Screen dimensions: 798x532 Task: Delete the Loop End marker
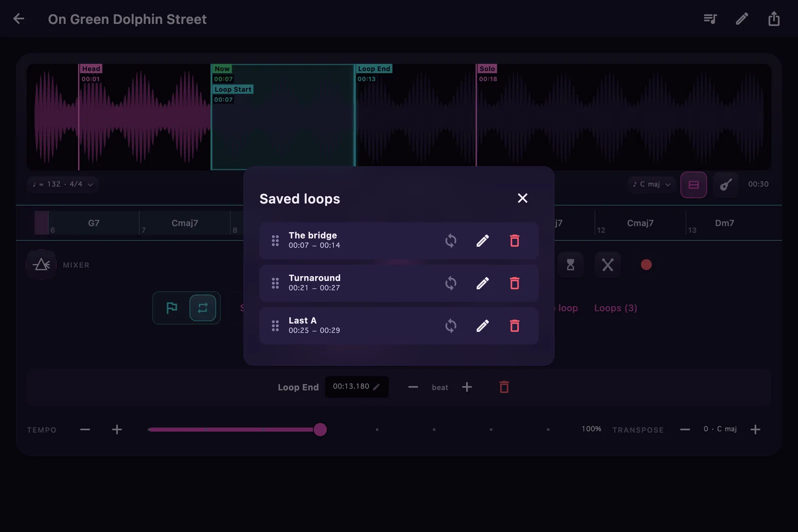click(x=504, y=387)
